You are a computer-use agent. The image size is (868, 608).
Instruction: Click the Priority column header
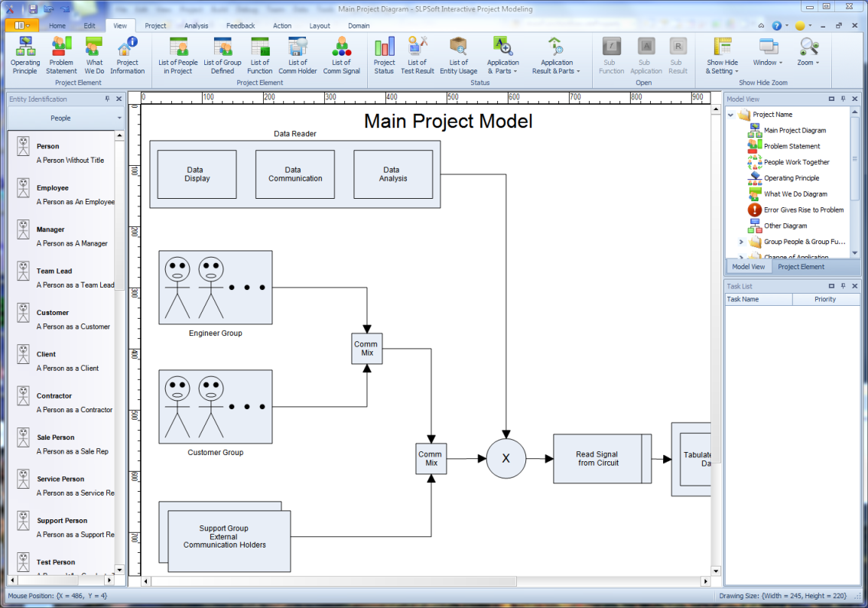point(825,299)
